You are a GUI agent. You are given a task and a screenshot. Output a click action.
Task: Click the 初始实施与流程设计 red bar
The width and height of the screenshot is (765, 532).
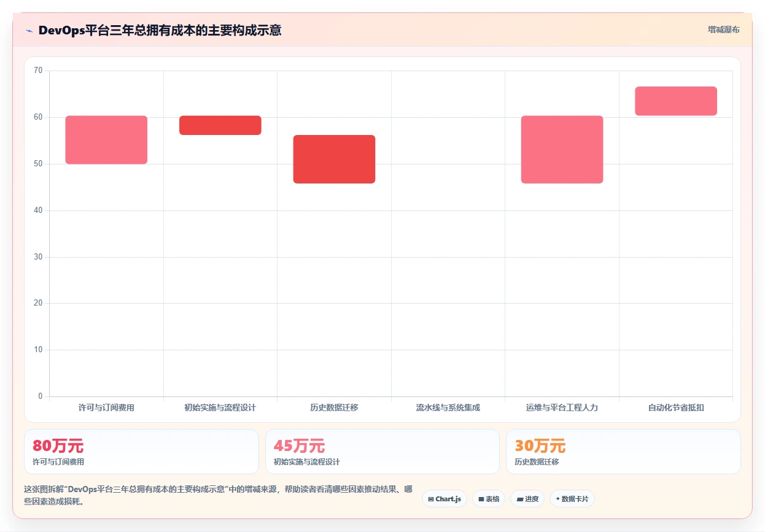point(220,125)
